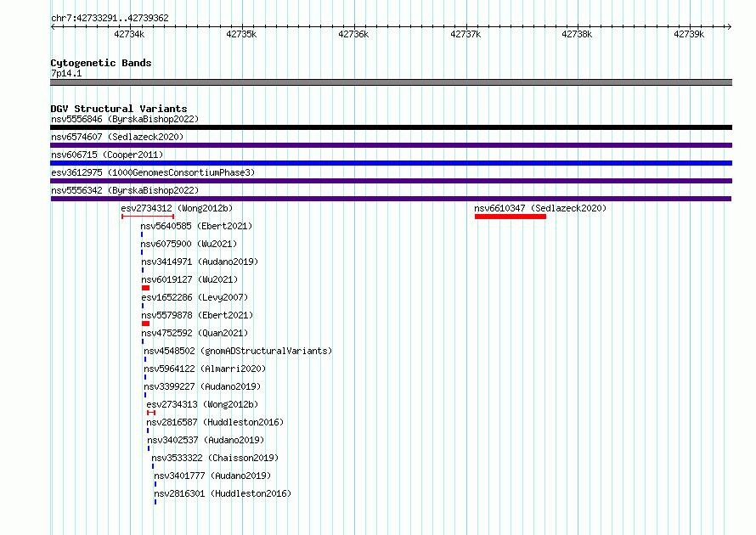Select the red nsv6610347 variant bar
Viewport: 756px width, 535px height.
511,217
